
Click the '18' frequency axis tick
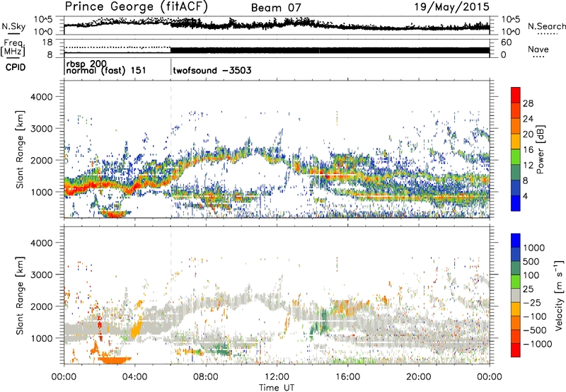tap(47, 42)
